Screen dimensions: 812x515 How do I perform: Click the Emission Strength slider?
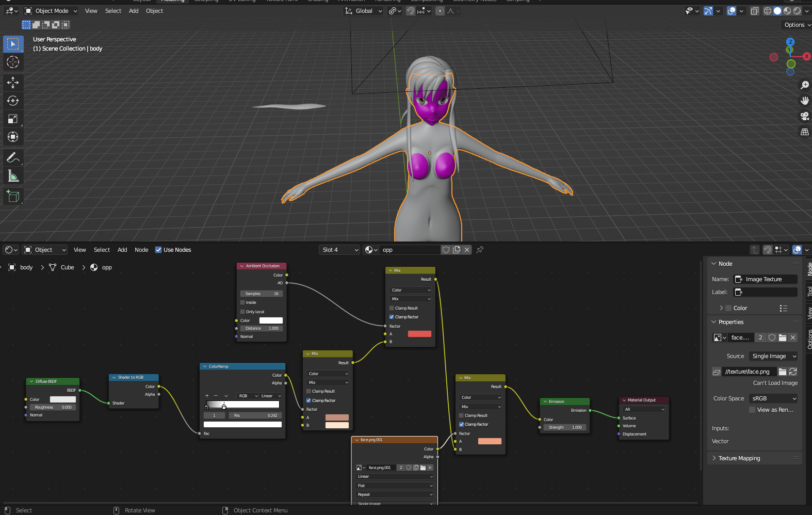tap(564, 427)
